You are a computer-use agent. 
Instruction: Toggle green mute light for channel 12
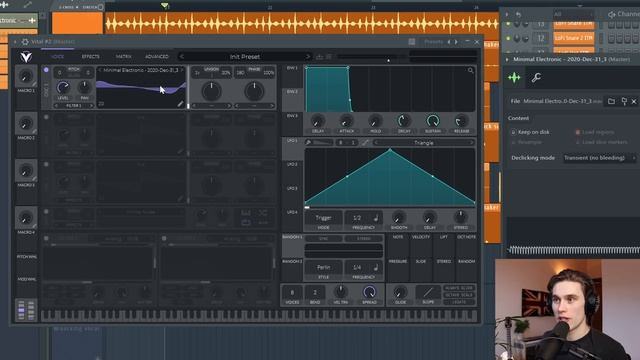(508, 38)
